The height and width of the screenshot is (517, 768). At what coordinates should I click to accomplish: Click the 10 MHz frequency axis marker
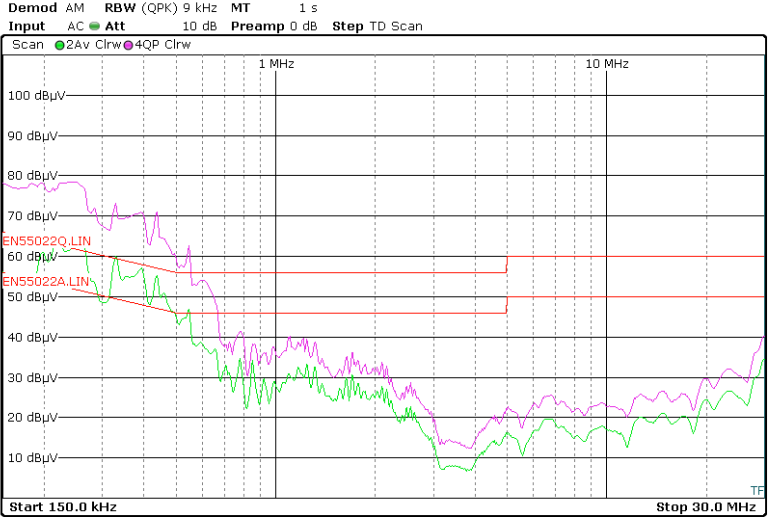click(606, 63)
